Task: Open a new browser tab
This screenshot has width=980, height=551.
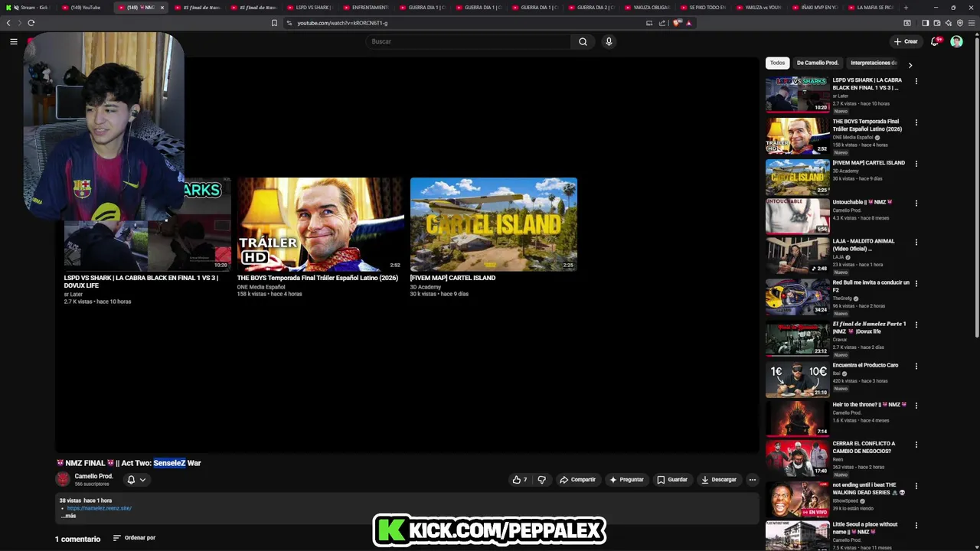Action: (x=906, y=8)
